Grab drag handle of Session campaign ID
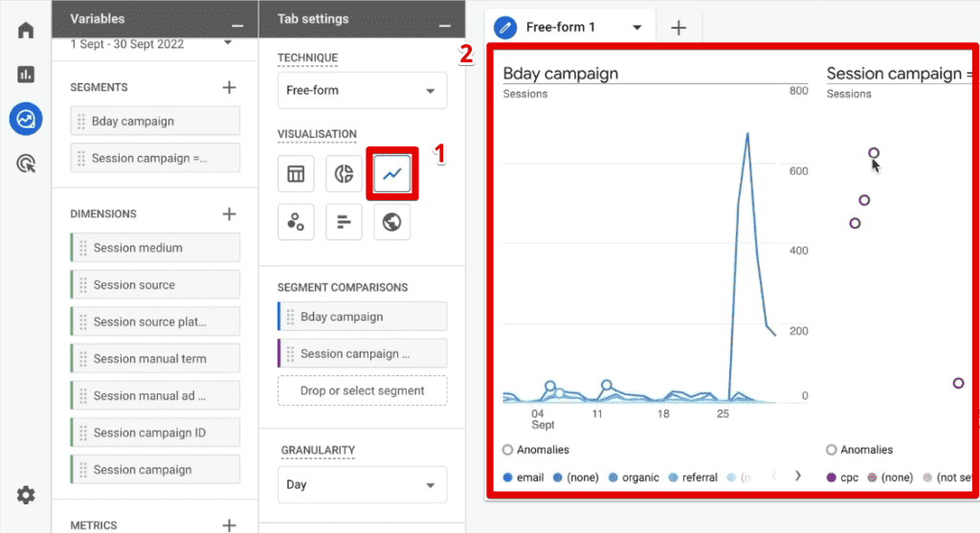 (x=83, y=433)
